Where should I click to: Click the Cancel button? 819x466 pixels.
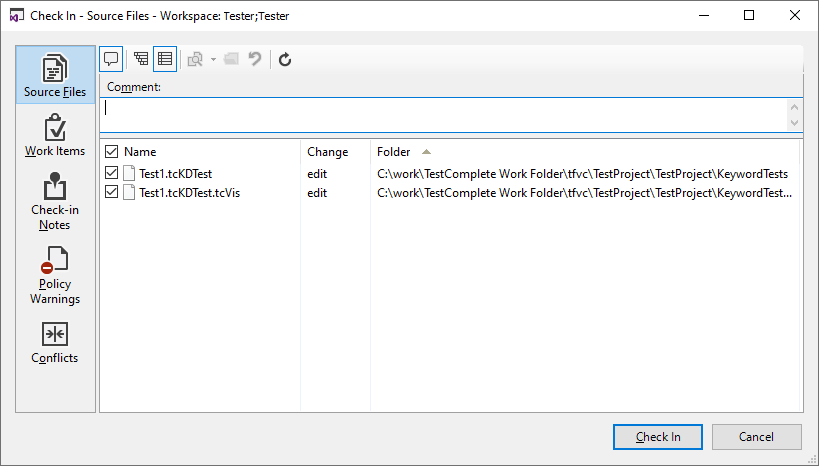tap(756, 437)
